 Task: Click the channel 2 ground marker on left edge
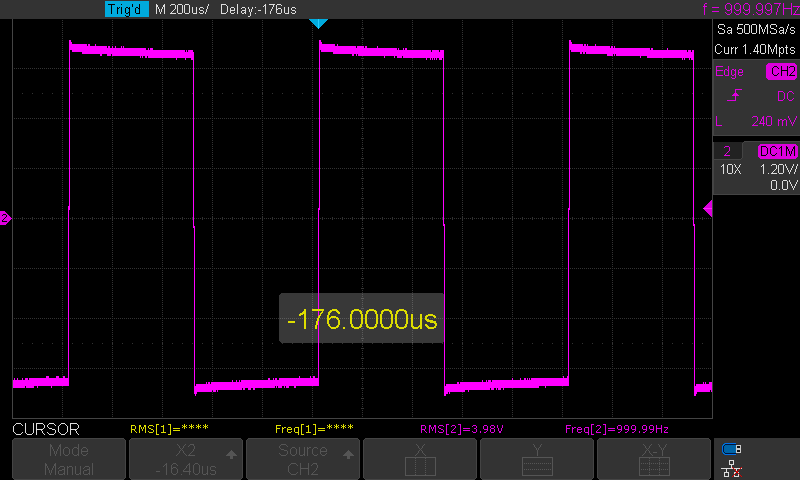point(5,218)
